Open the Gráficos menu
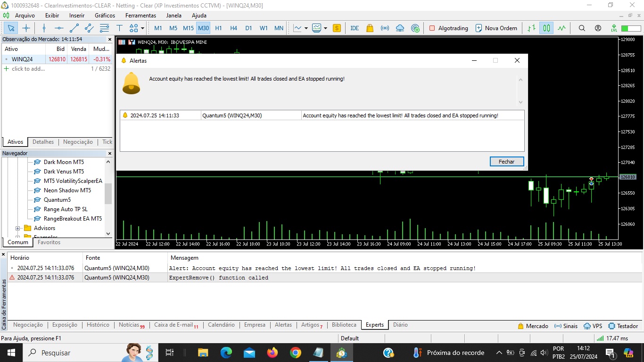The image size is (644, 362). pos(105,16)
